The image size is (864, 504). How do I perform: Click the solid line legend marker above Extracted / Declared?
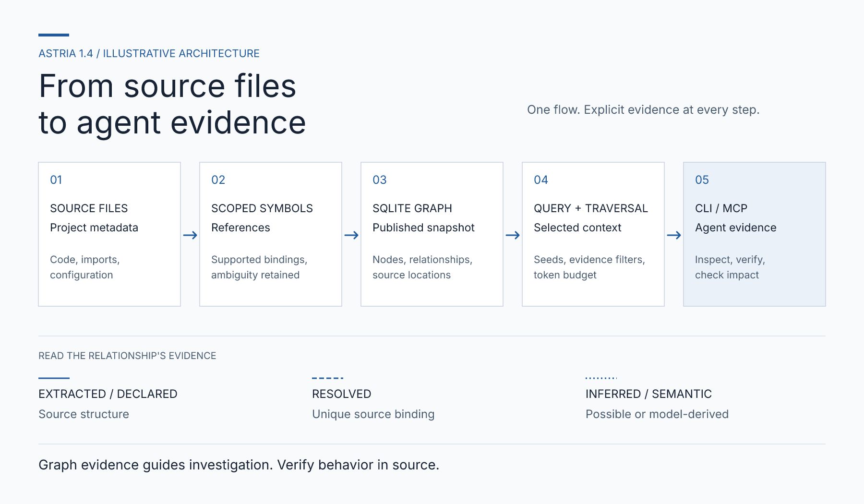(x=54, y=378)
